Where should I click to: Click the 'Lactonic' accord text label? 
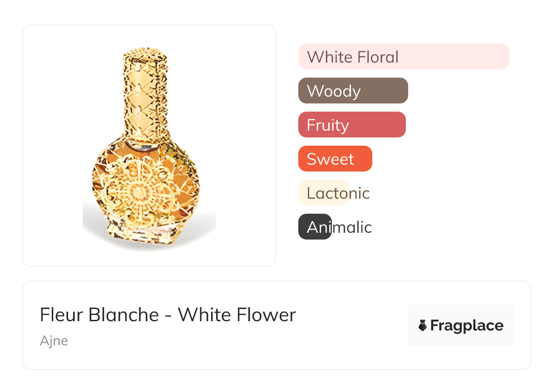click(338, 193)
